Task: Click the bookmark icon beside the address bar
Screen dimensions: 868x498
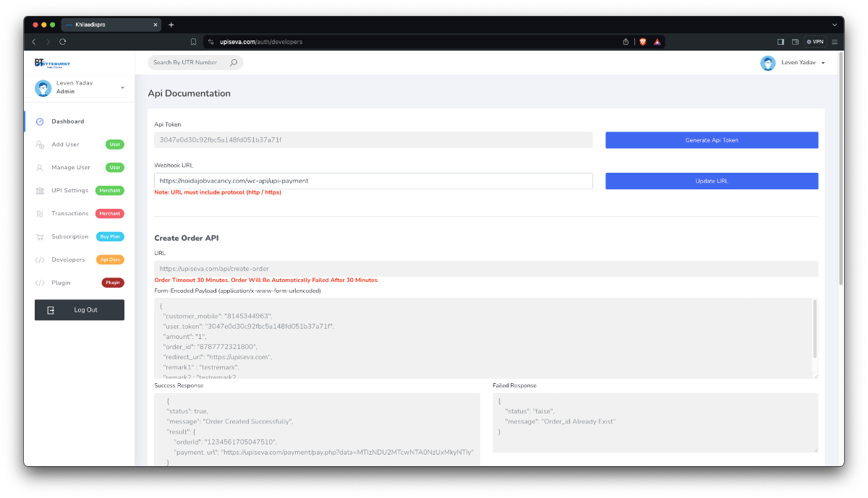Action: pos(193,42)
